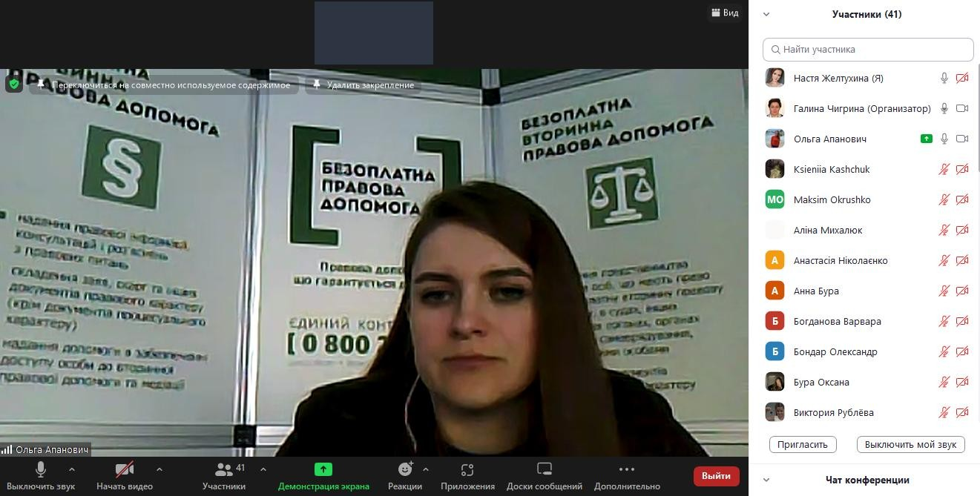
Task: Click Бура Оксана's crossed camera icon
Action: click(x=962, y=382)
